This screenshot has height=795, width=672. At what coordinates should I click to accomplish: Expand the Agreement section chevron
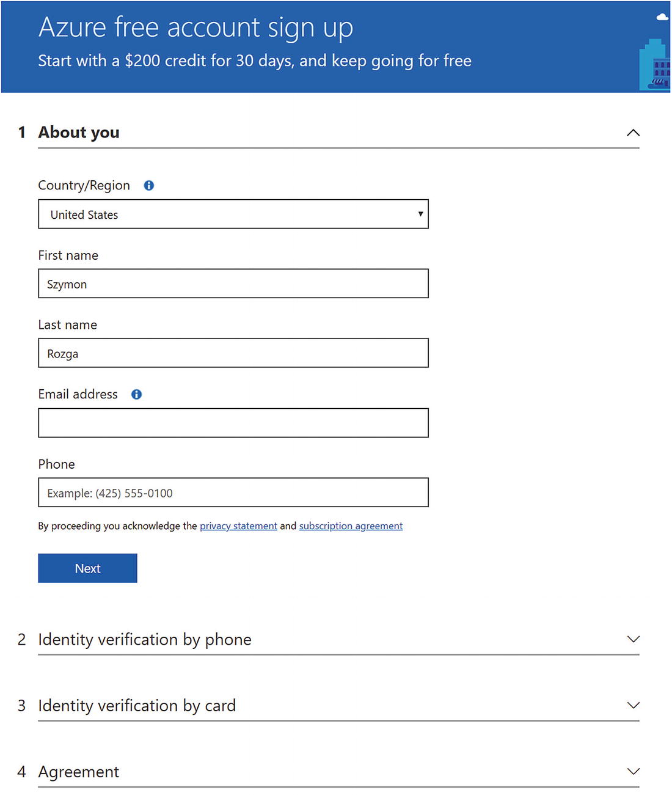click(x=633, y=771)
